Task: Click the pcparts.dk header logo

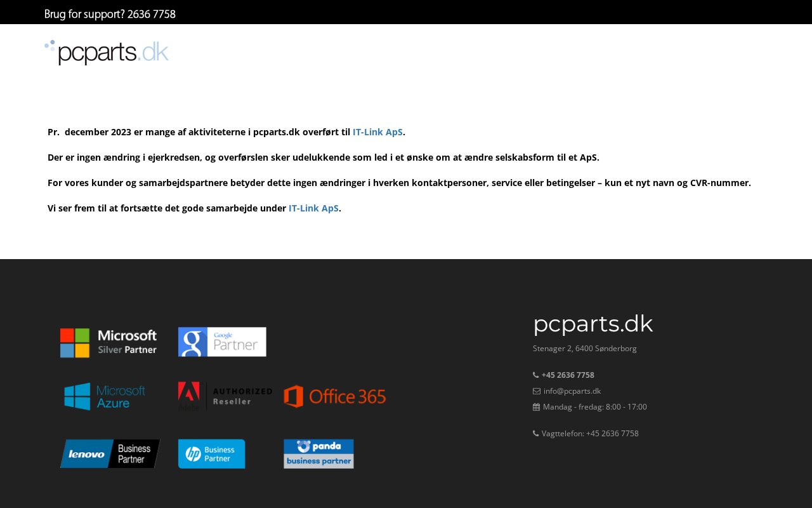Action: coord(107,53)
